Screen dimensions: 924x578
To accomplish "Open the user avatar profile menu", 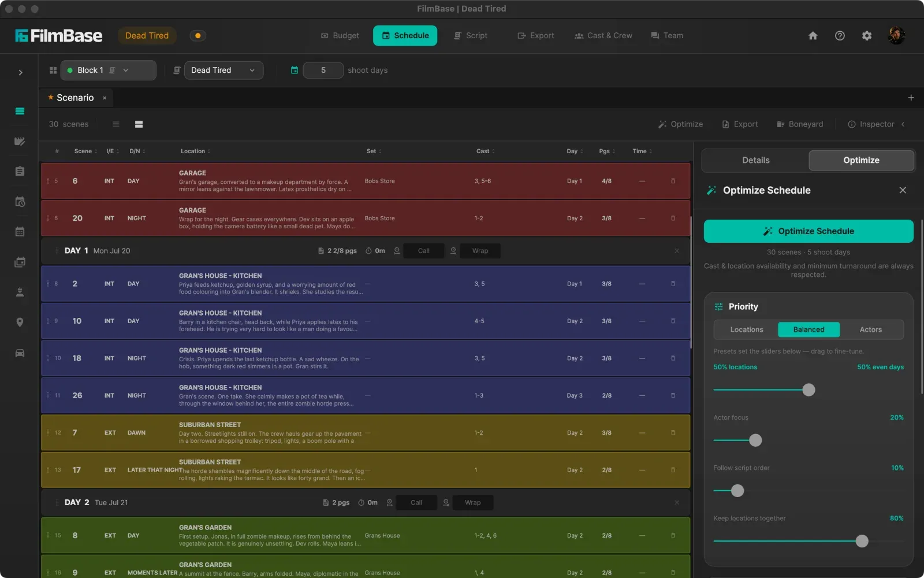I will (896, 35).
